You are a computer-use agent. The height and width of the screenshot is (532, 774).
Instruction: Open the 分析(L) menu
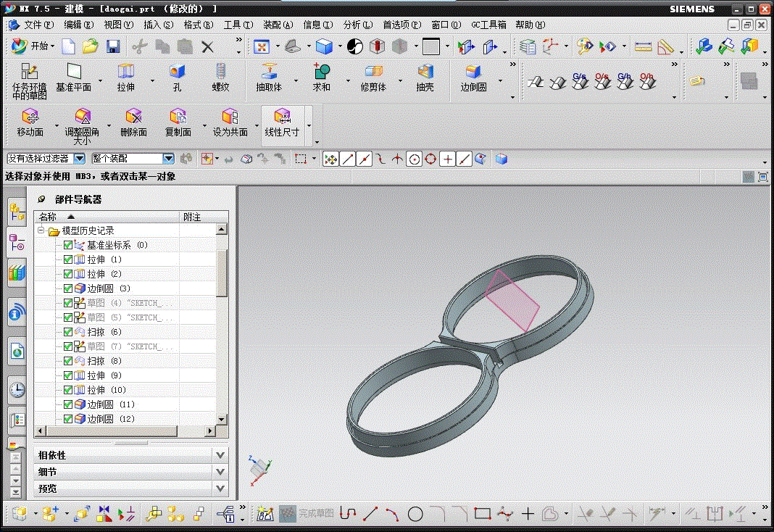click(357, 25)
